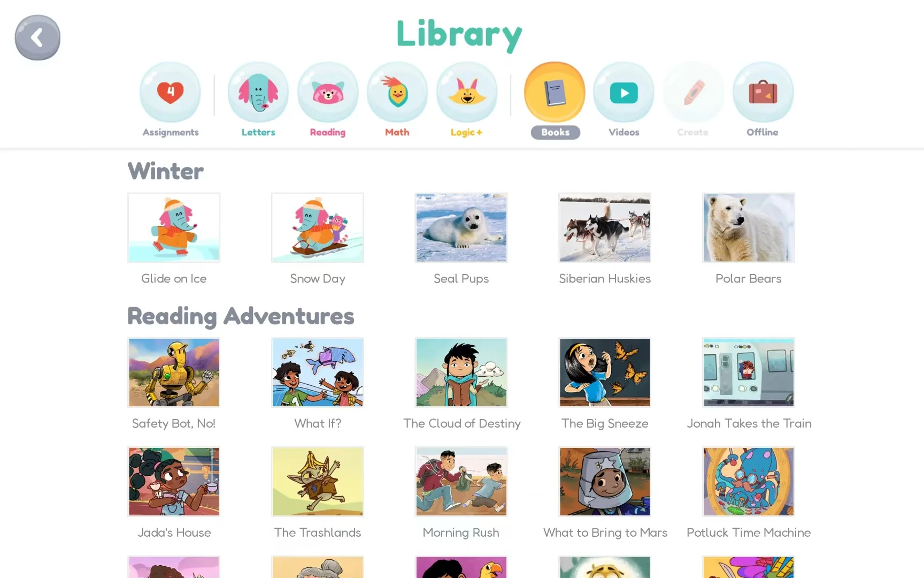Select the Videos play icon
This screenshot has width=924, height=578.
623,92
